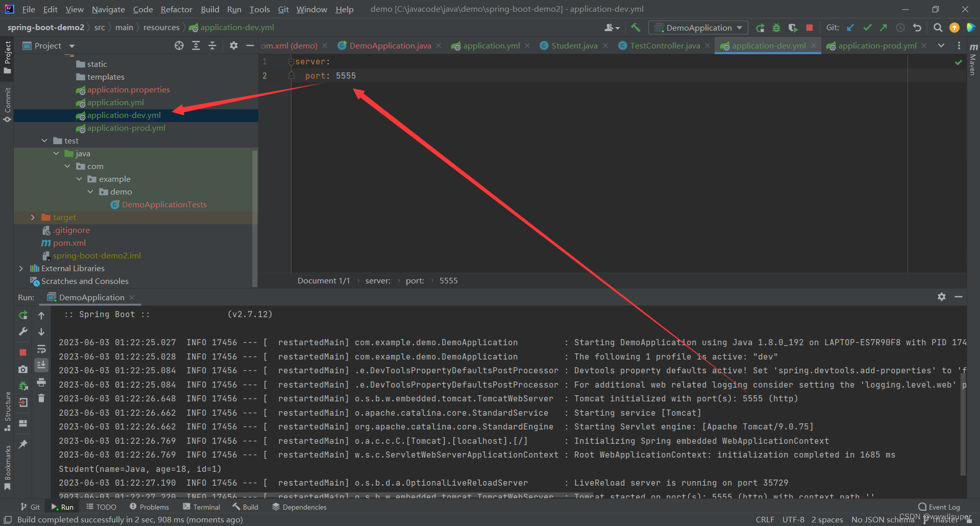Collapse the com package
This screenshot has width=980, height=526.
click(67, 166)
